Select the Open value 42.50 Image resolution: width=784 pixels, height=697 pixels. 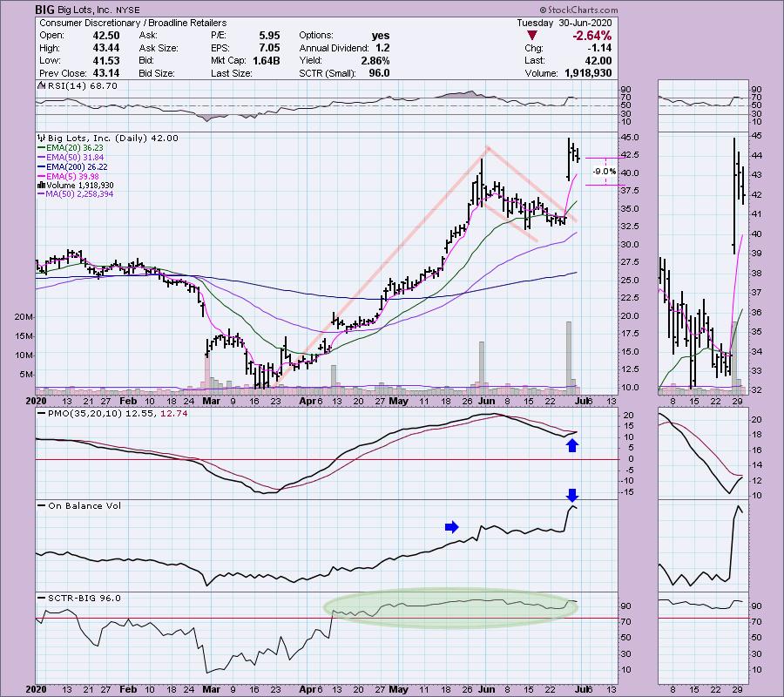click(x=105, y=36)
